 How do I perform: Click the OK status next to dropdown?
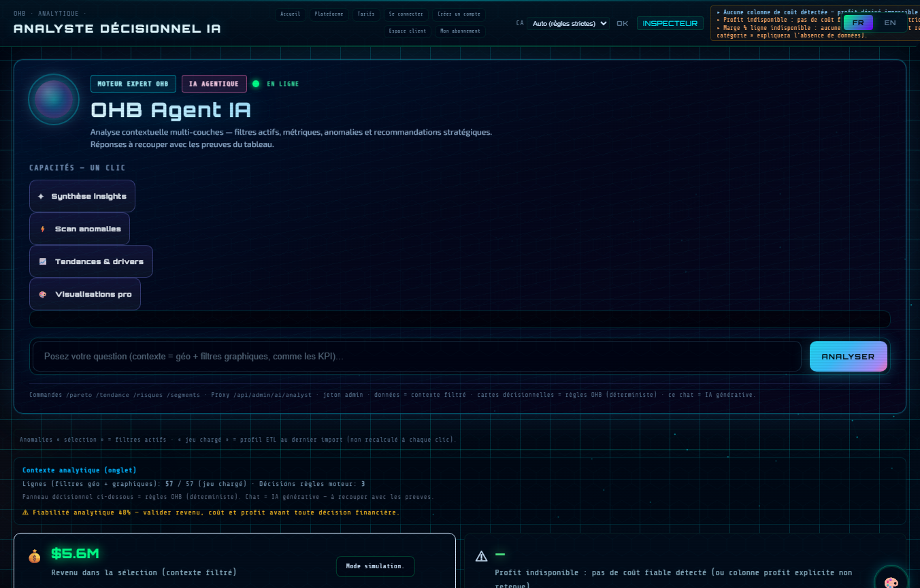[x=622, y=23]
